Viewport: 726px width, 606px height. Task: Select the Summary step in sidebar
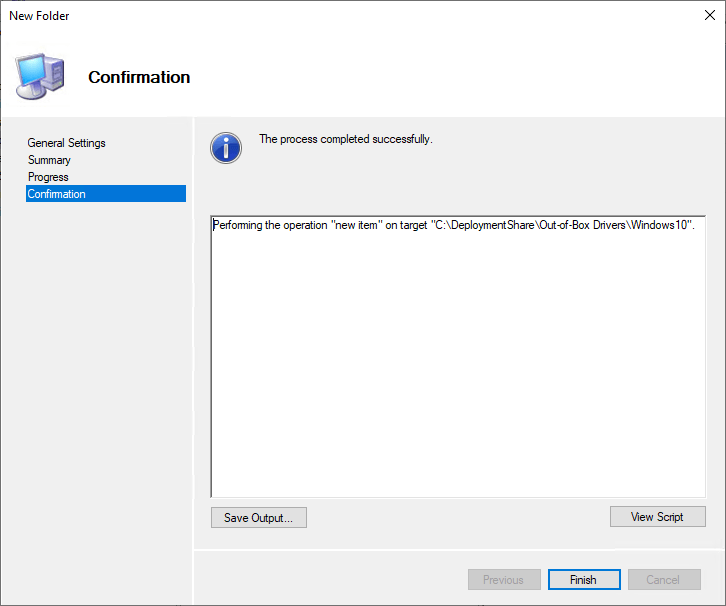[x=49, y=160]
